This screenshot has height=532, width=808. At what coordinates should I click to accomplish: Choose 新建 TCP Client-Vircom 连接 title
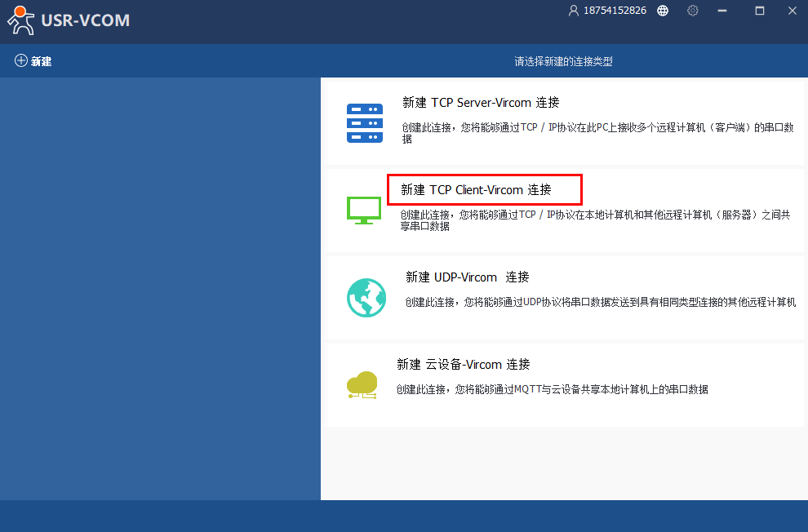[x=476, y=190]
